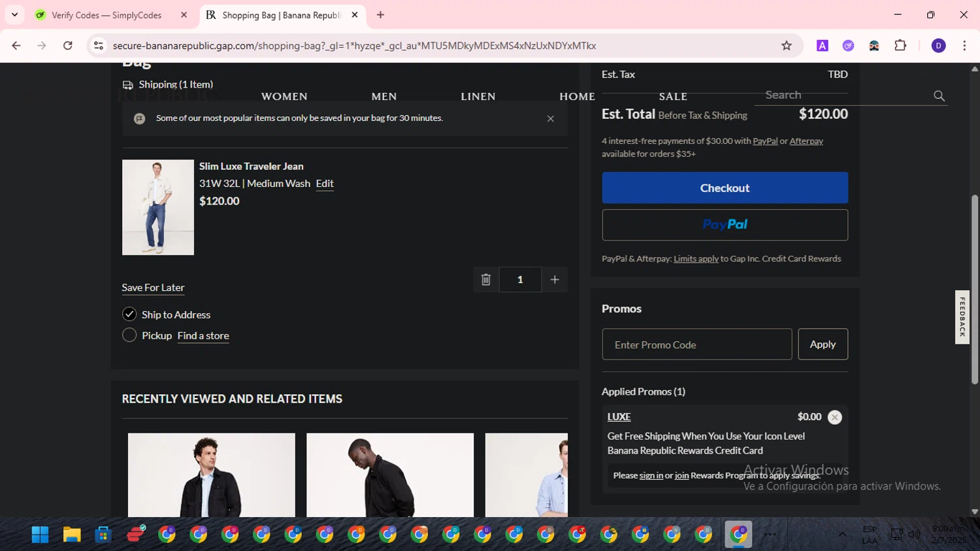Click the PayPal installment link
The height and width of the screenshot is (551, 980).
point(765,141)
